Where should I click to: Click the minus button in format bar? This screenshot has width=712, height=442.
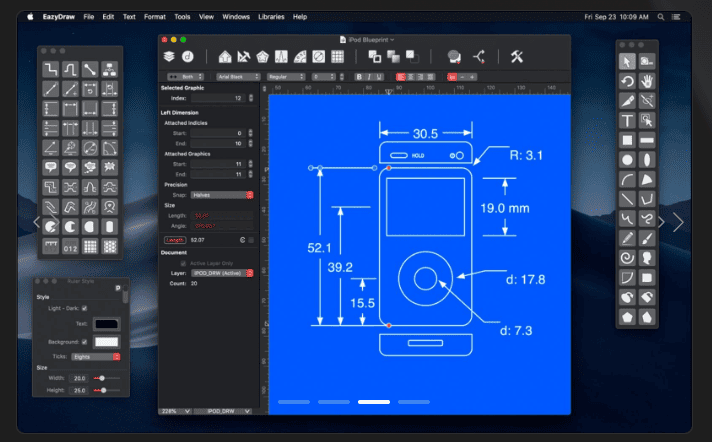pyautogui.click(x=462, y=77)
